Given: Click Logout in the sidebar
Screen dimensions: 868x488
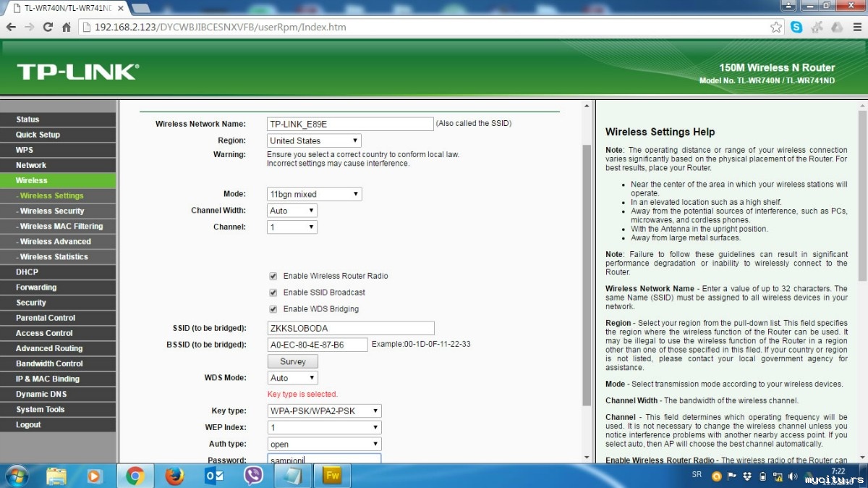Looking at the screenshot, I should point(58,425).
